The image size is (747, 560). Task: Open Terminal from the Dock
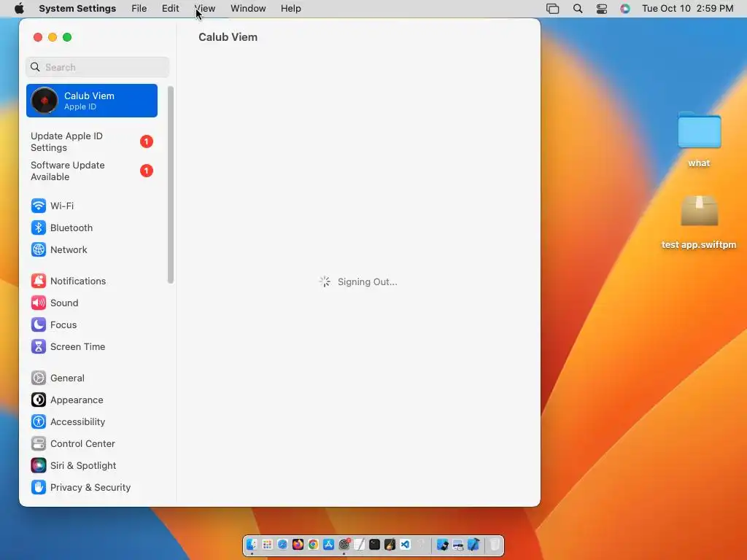click(x=374, y=544)
